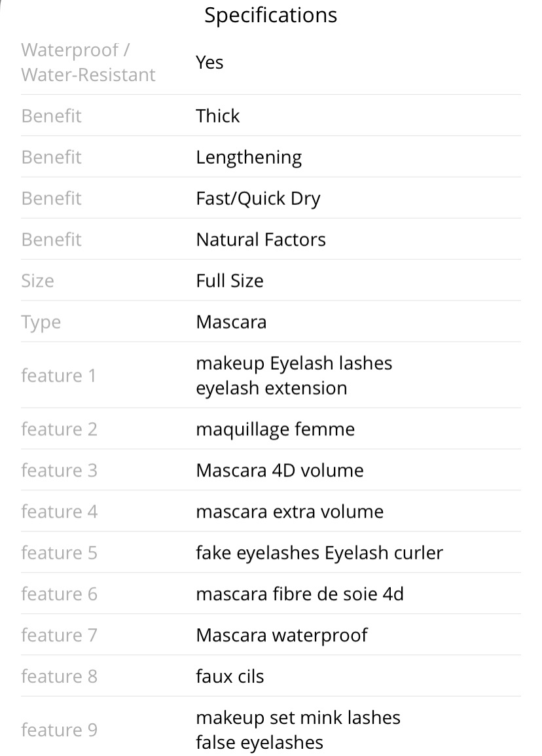This screenshot has width=542, height=756.
Task: Select the Mascara waterproof feature
Action: 281,636
